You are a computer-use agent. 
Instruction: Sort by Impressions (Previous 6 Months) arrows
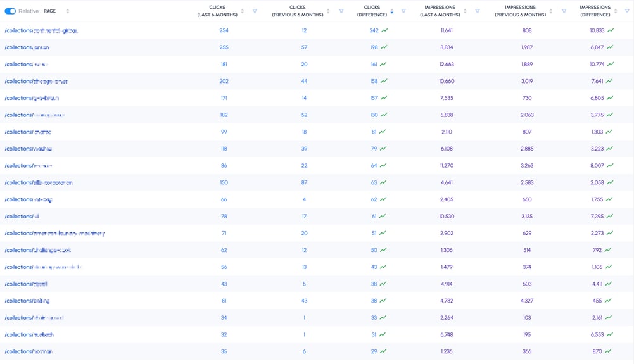(x=550, y=11)
